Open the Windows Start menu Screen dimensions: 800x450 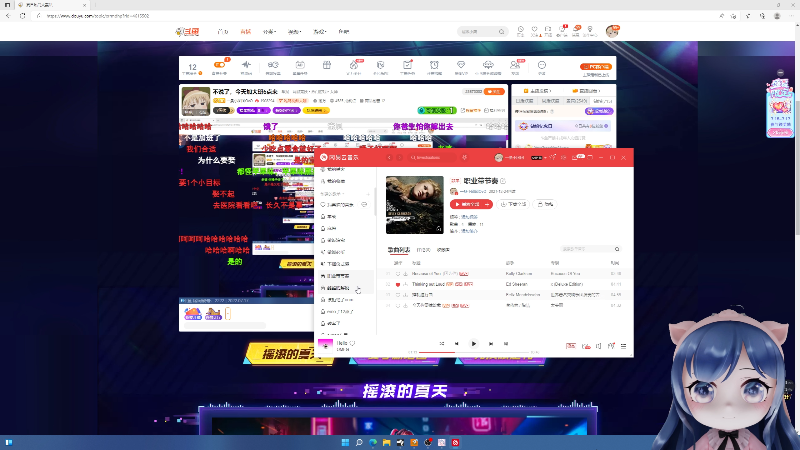coord(345,442)
